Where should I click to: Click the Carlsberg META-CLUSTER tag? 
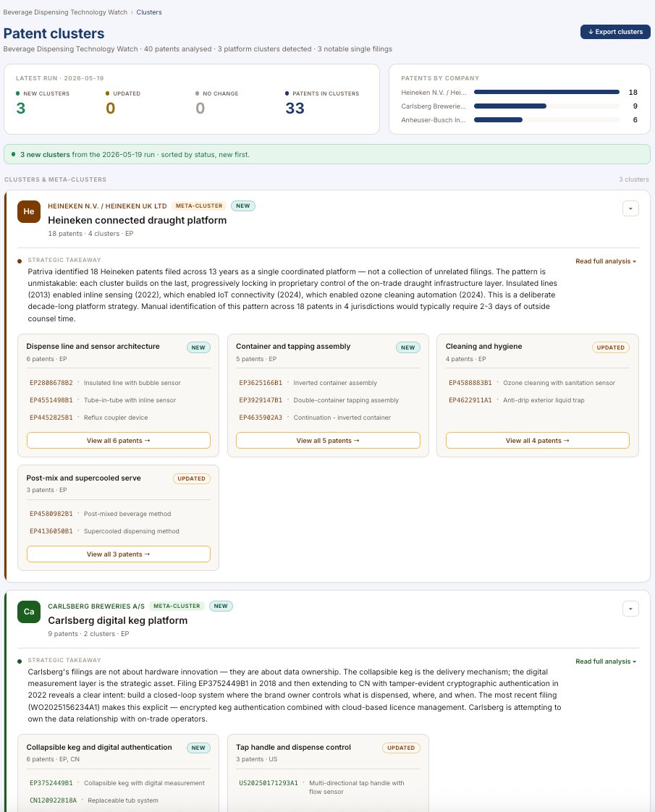177,606
